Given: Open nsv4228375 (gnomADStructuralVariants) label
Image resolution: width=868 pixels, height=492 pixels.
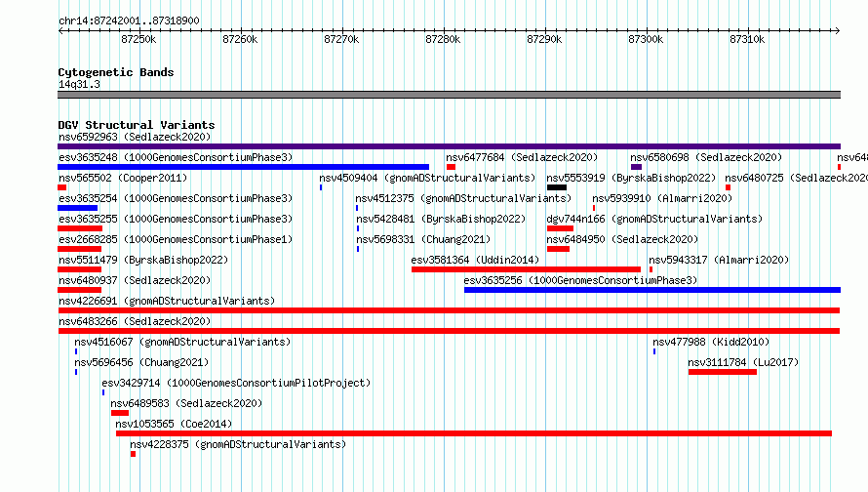Looking at the screenshot, I should pyautogui.click(x=238, y=444).
